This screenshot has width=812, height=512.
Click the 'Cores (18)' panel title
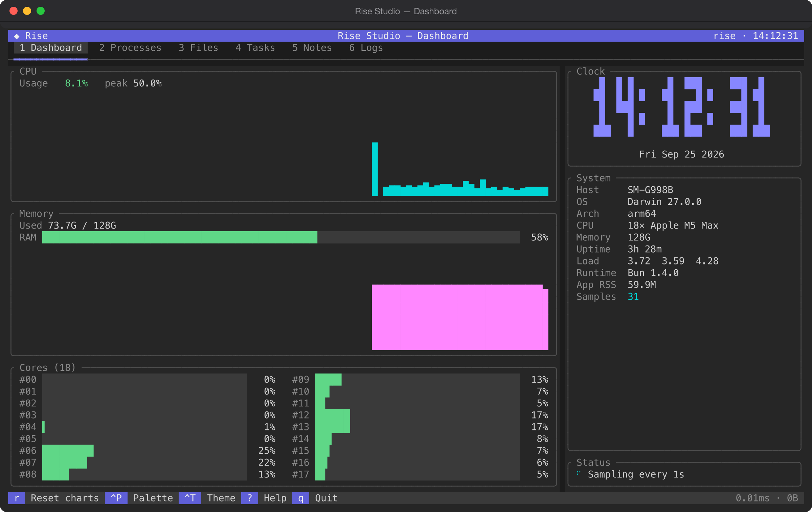point(47,368)
